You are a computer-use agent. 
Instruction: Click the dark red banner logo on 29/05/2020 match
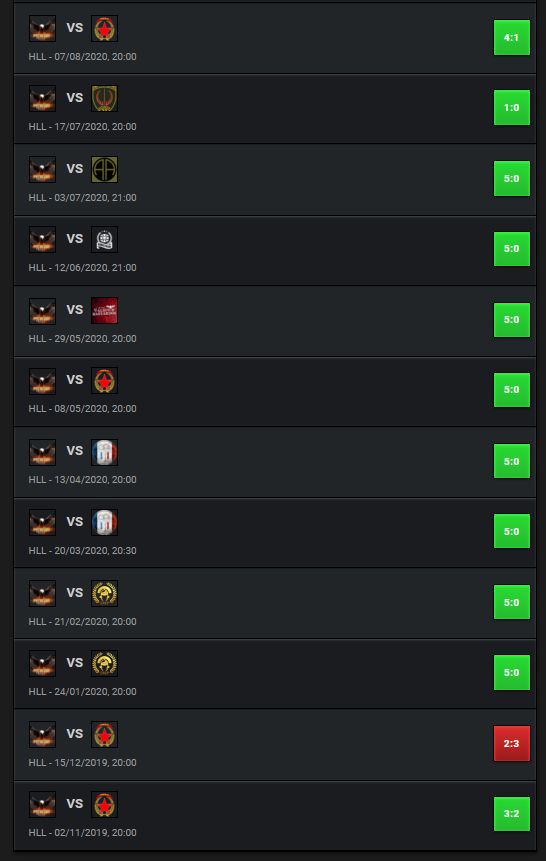click(x=104, y=311)
